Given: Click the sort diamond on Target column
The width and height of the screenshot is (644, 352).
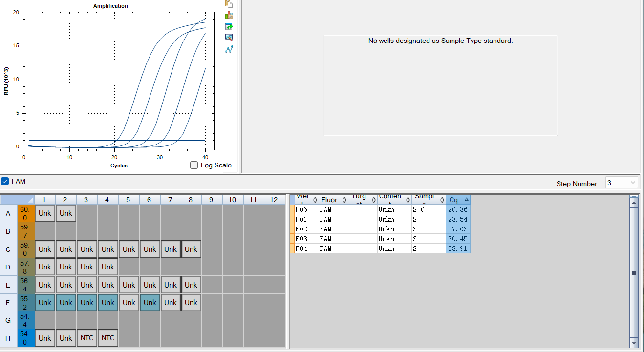Looking at the screenshot, I should click(374, 200).
